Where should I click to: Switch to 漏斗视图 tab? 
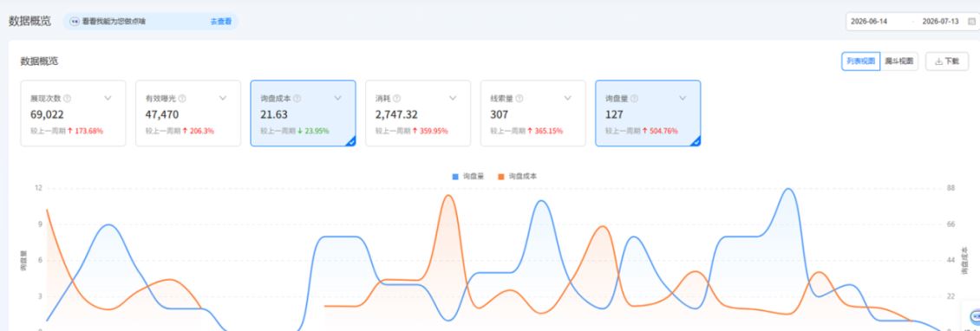click(x=899, y=62)
